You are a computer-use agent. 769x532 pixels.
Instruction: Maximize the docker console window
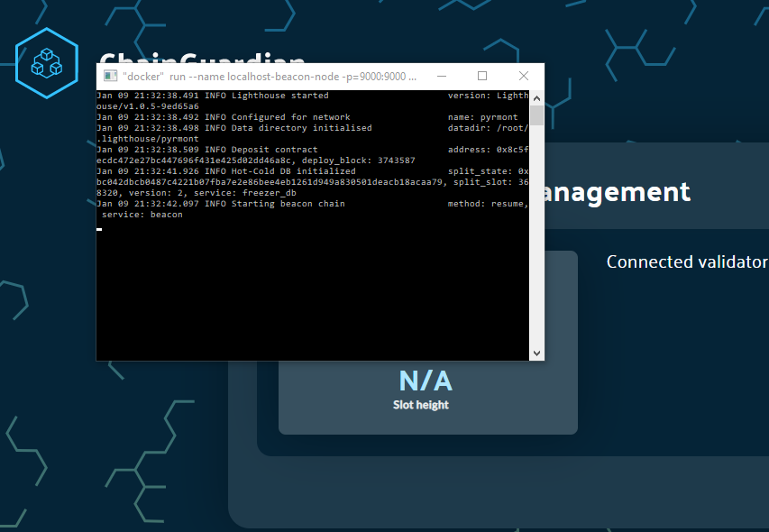pos(482,76)
